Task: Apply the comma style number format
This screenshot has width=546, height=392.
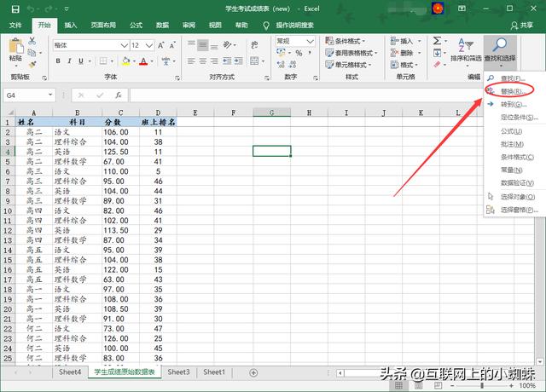Action: click(x=310, y=53)
